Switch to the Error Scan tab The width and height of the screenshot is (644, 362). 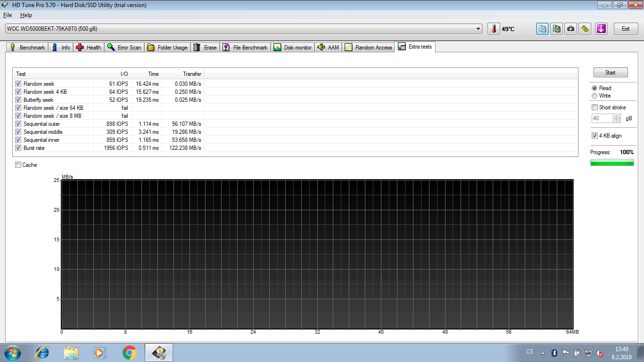coord(124,48)
